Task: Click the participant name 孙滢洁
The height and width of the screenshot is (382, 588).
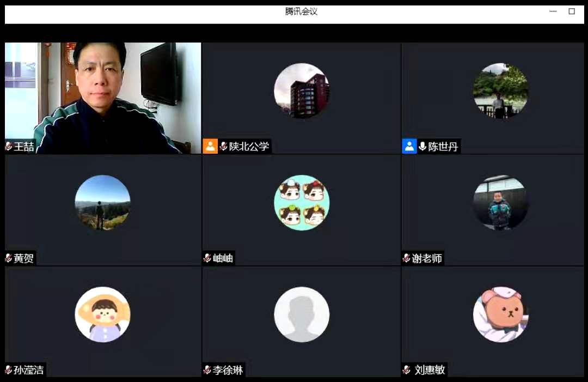Action: point(29,370)
